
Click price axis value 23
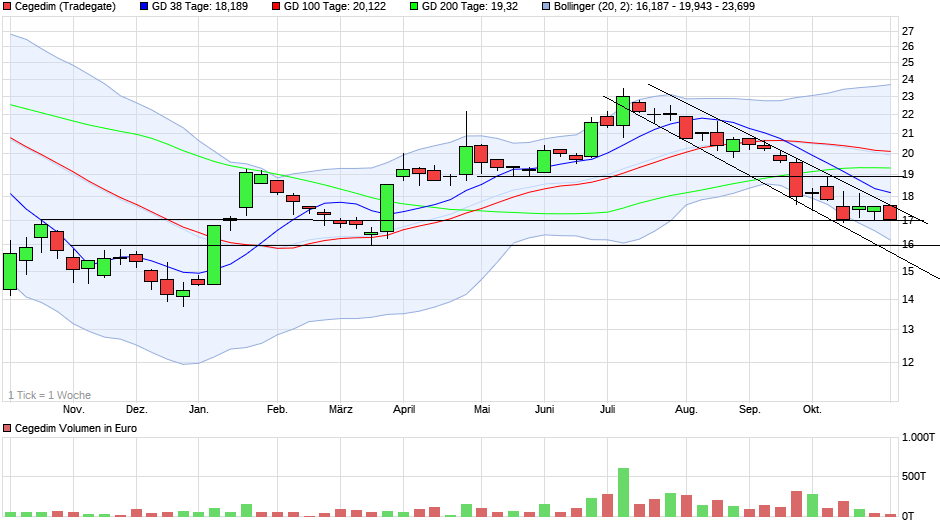pyautogui.click(x=908, y=97)
